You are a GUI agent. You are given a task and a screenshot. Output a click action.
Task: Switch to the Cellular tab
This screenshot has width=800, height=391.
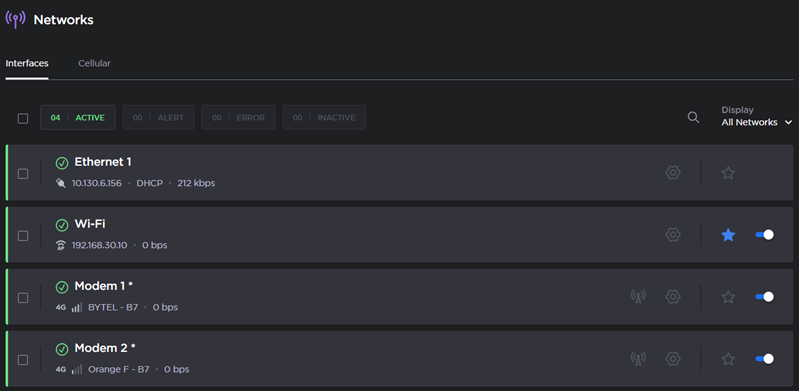coord(94,64)
